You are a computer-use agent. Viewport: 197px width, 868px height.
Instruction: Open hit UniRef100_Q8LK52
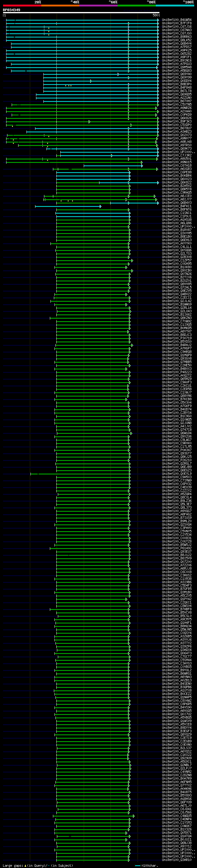(177, 40)
